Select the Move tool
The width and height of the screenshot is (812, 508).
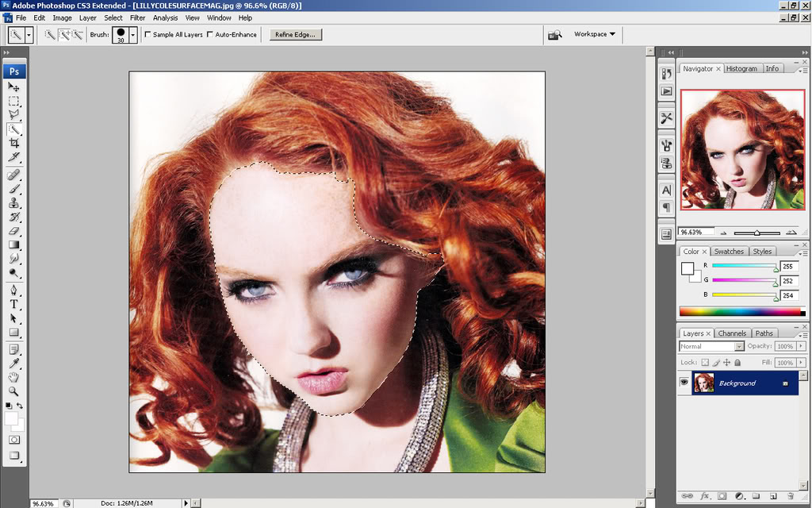[14, 87]
